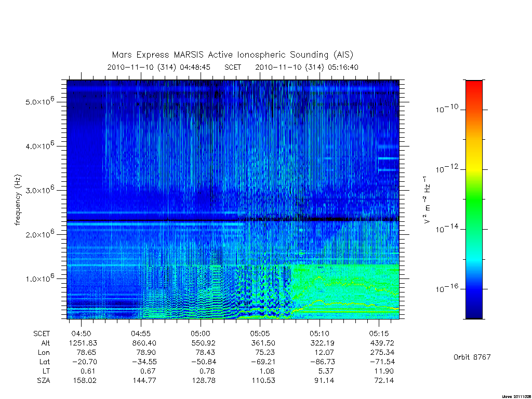This screenshot has height=399, width=532.
Task: Click the 04:55 time tick label
Action: (141, 334)
